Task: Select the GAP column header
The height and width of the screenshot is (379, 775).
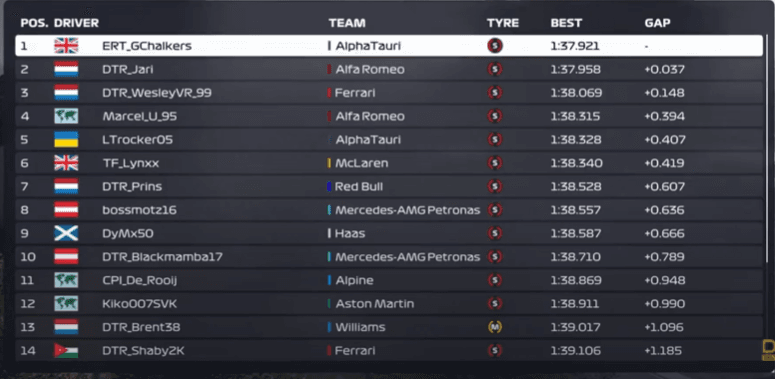Action: click(x=657, y=23)
